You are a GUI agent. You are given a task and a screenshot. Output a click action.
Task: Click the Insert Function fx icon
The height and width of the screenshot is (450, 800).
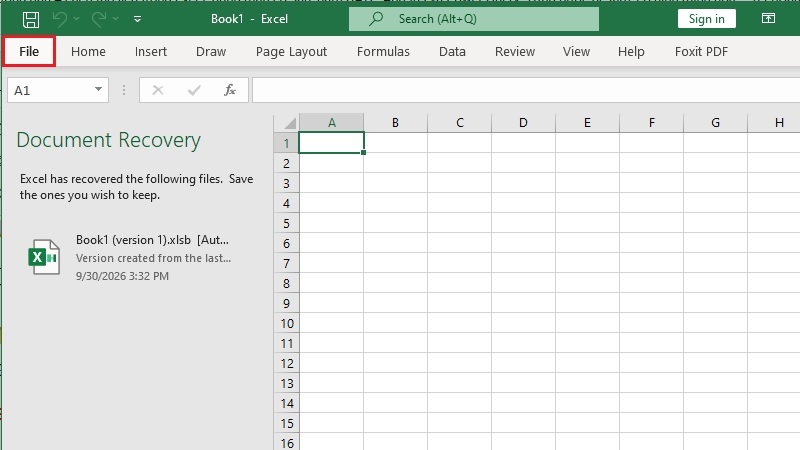tap(230, 90)
